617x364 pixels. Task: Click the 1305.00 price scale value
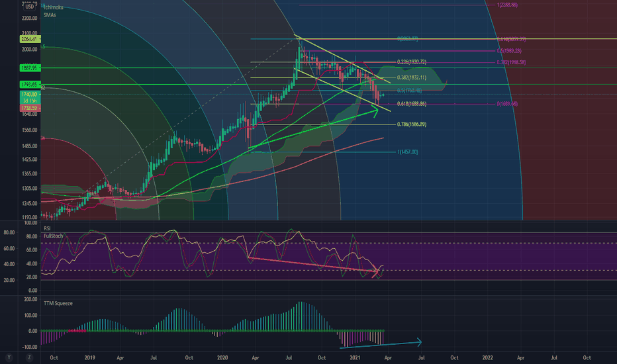pos(30,188)
